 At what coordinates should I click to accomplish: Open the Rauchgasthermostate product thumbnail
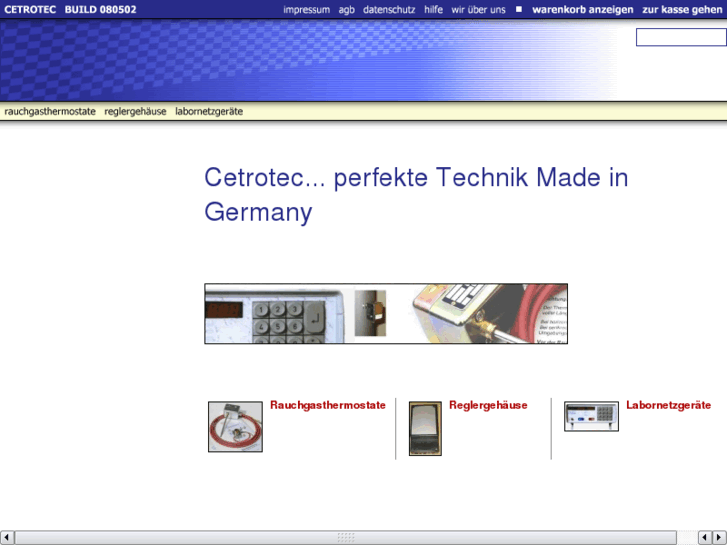tap(235, 427)
